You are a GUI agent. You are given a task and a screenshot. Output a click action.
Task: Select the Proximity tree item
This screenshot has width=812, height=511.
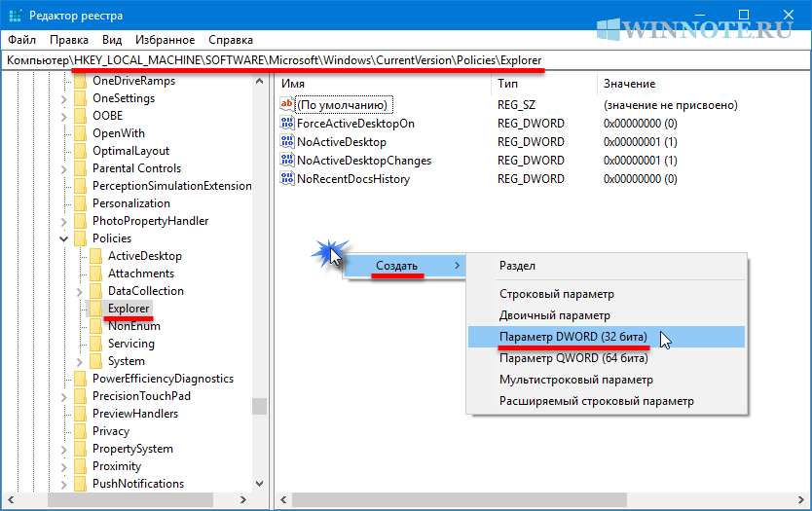click(117, 466)
